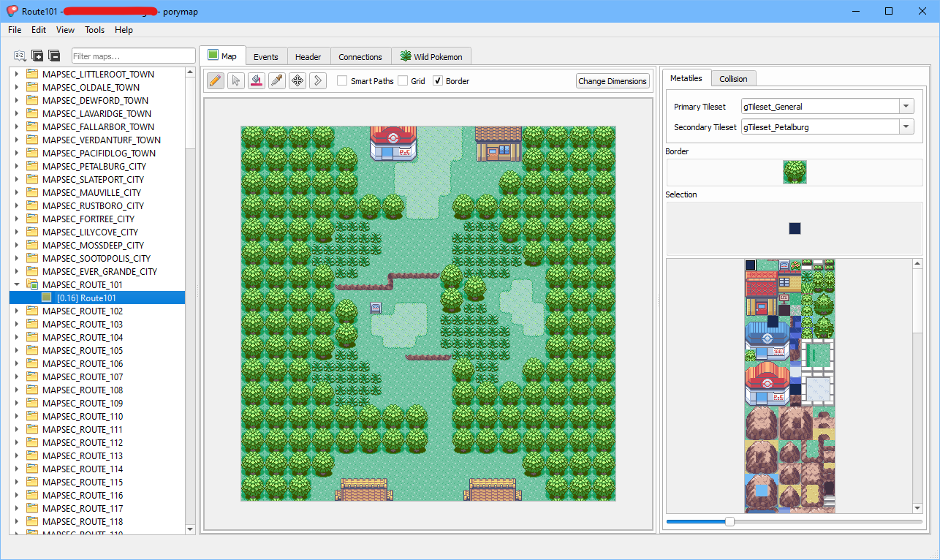
Task: Open the Tools menu
Action: [x=94, y=30]
